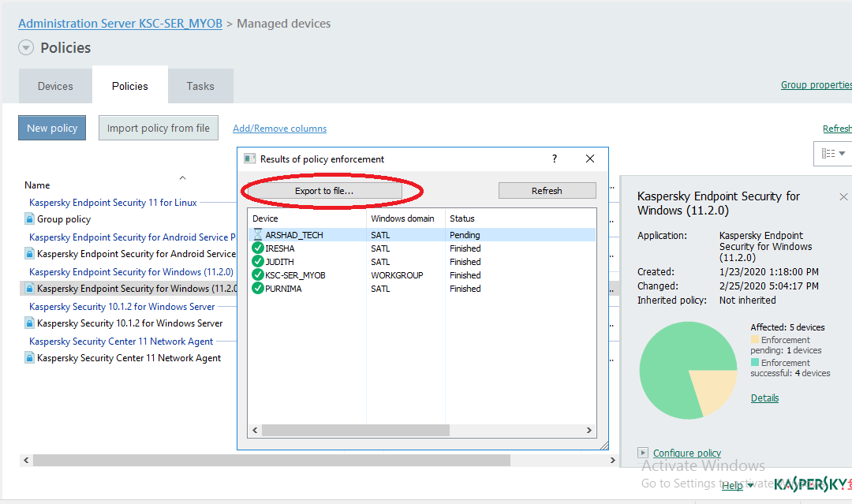Open the Add/Remove columns link

279,129
